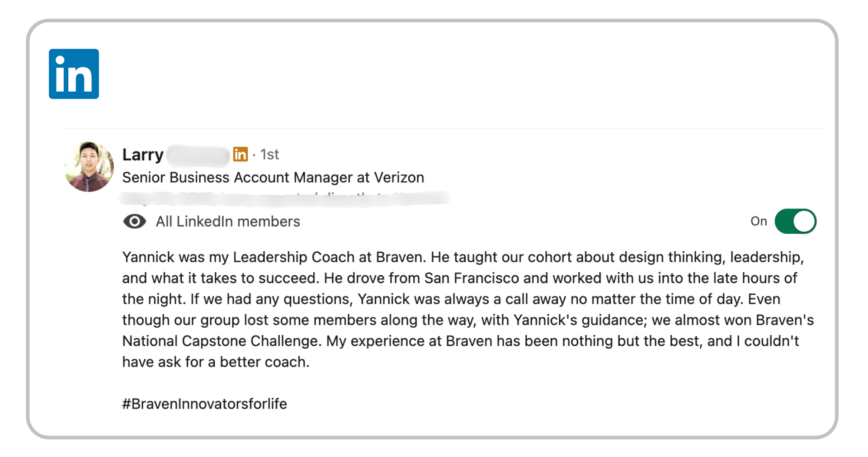Click the blurred date line under headline
The height and width of the screenshot is (457, 868).
tap(284, 198)
